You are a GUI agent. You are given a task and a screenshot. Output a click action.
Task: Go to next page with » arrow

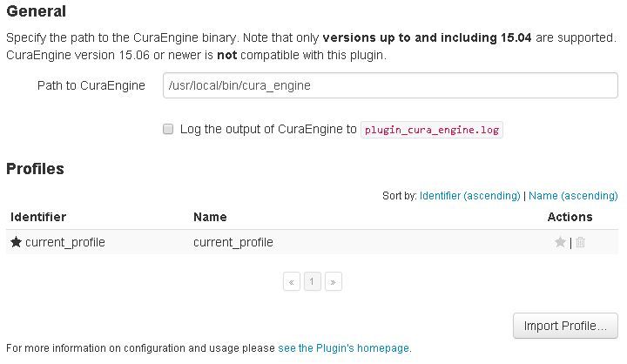[x=333, y=281]
